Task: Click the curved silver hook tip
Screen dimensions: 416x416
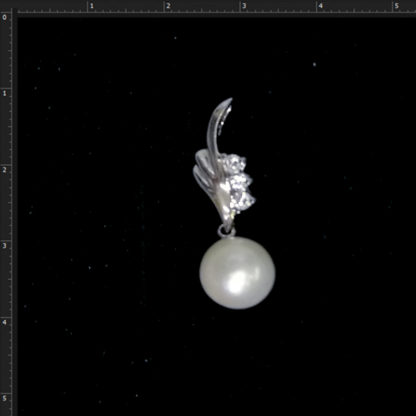Action: tap(228, 101)
